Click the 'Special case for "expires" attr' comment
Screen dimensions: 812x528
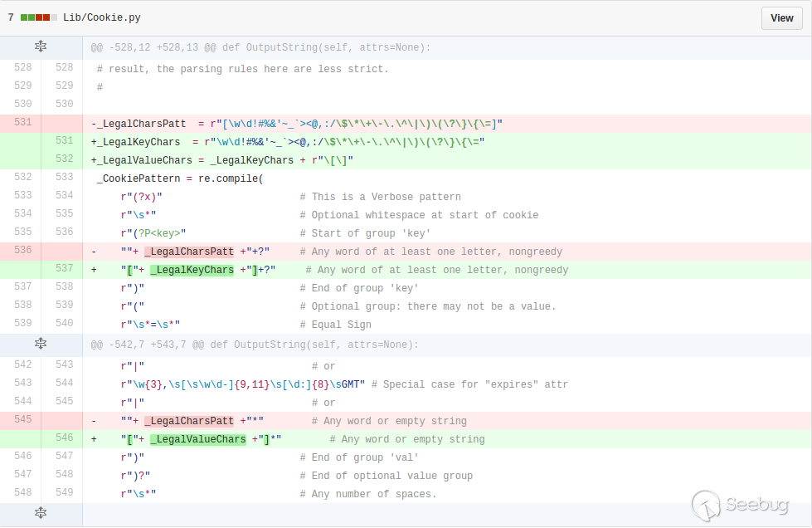tap(469, 385)
